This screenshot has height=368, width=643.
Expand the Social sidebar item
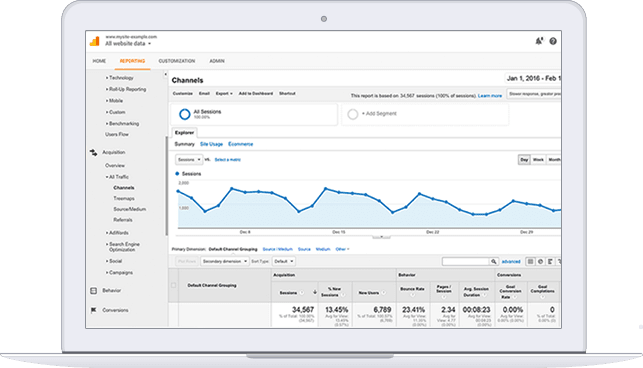point(114,261)
